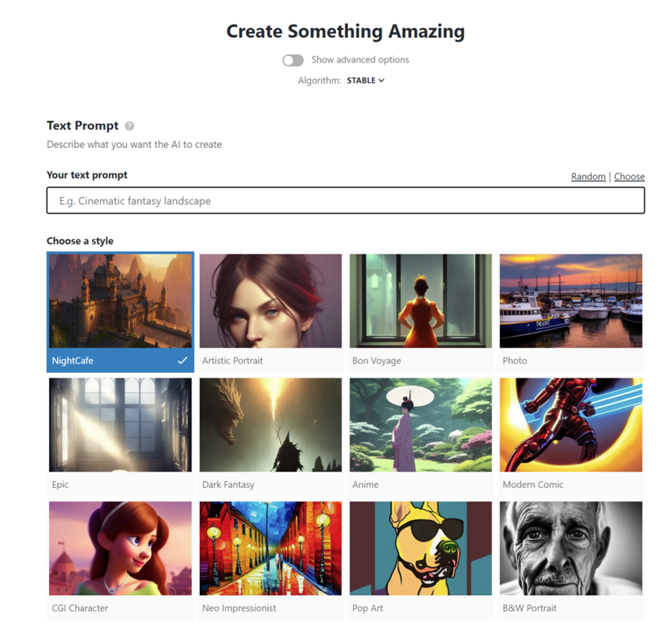Deselect the checked NightCafe style
672x633 pixels.
(x=121, y=312)
